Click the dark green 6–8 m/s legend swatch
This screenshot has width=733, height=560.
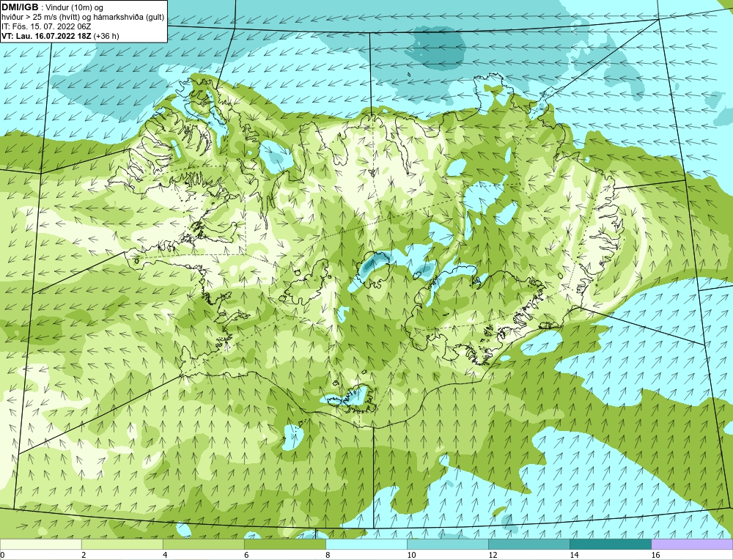[x=284, y=544]
